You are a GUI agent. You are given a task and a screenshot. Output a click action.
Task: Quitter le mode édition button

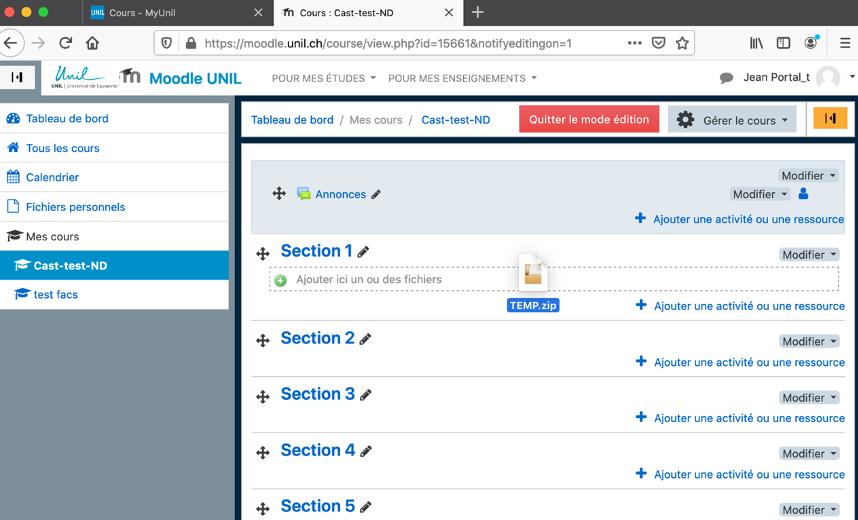coord(589,119)
